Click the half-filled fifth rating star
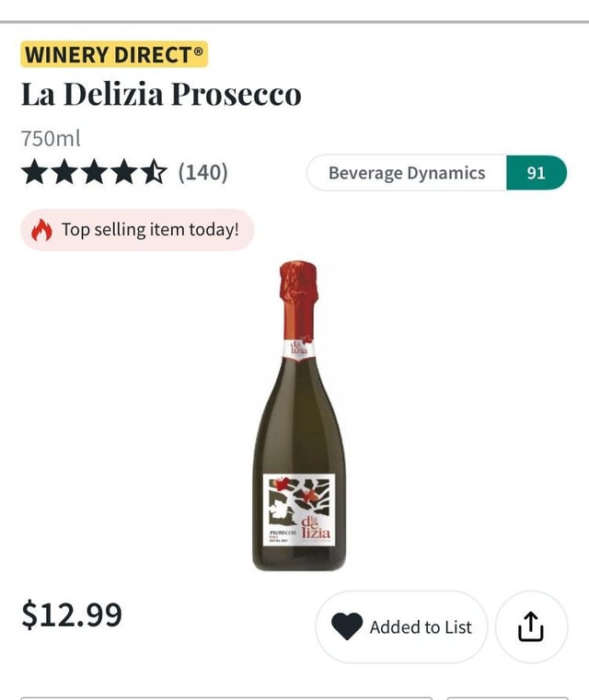 tap(155, 172)
